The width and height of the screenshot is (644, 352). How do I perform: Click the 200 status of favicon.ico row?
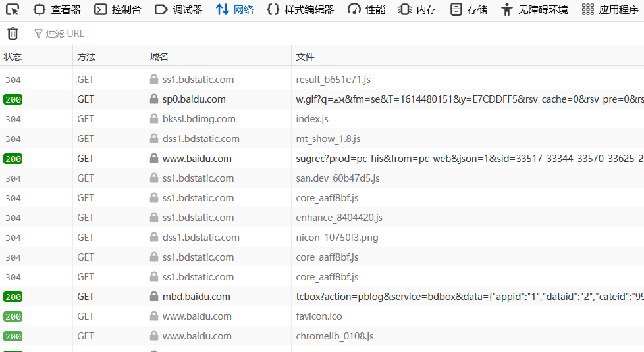(x=13, y=316)
